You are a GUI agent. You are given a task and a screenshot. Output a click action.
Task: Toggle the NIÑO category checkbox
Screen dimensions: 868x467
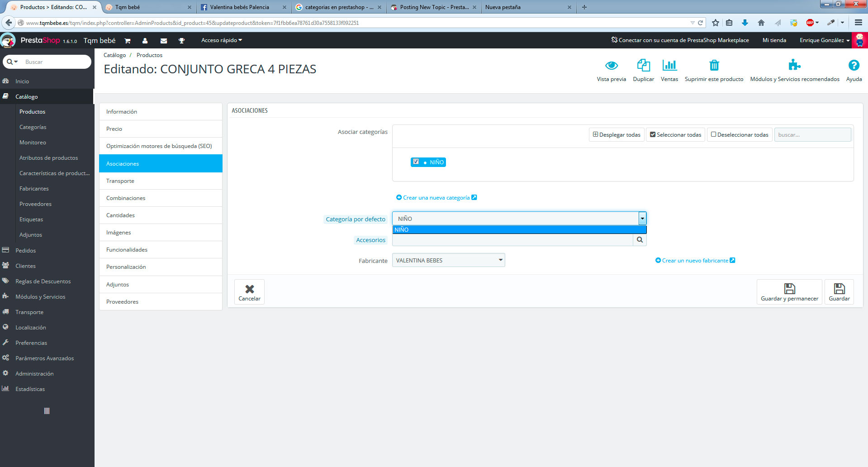pyautogui.click(x=416, y=162)
